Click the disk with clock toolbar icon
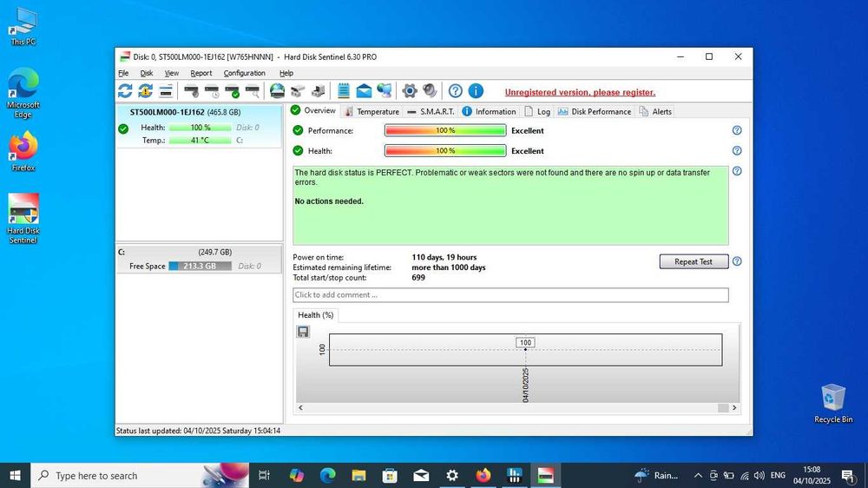868x488 pixels. 212,91
